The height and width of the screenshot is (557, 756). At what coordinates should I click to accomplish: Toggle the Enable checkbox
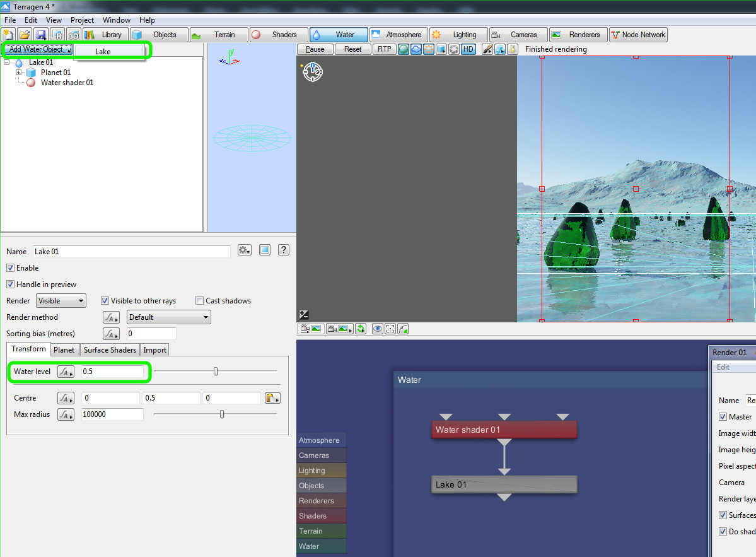[10, 267]
